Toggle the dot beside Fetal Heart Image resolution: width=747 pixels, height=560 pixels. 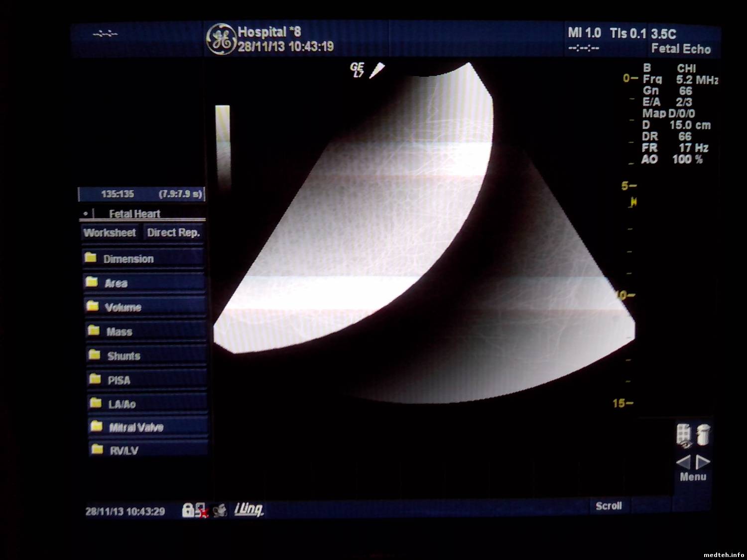(86, 214)
